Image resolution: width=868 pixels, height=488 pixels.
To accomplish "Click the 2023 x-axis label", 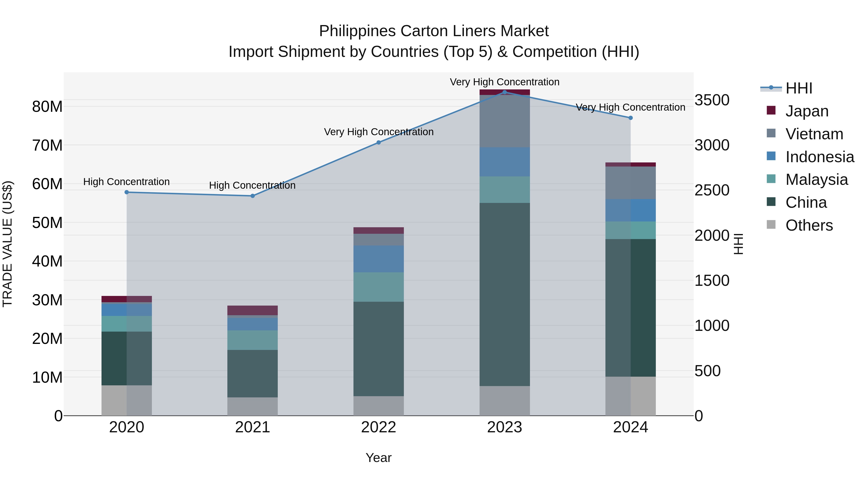I will (505, 427).
